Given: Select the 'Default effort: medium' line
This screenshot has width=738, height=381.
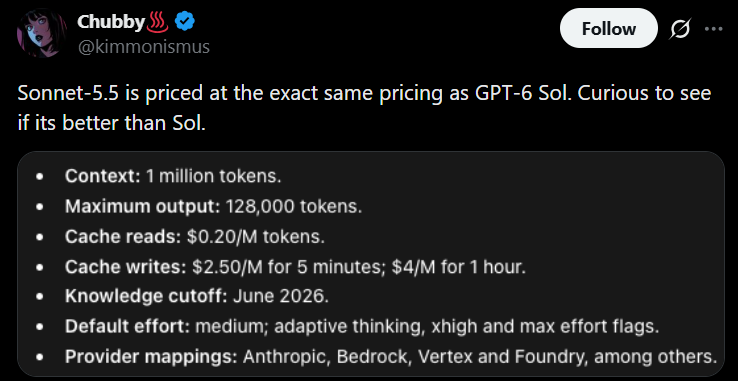Looking at the screenshot, I should pyautogui.click(x=362, y=326).
